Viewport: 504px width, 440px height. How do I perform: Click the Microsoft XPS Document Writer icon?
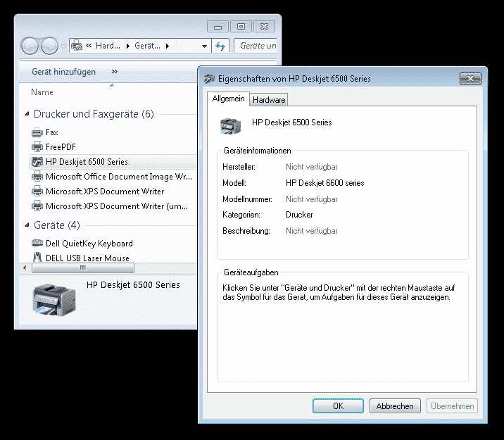[x=37, y=191]
